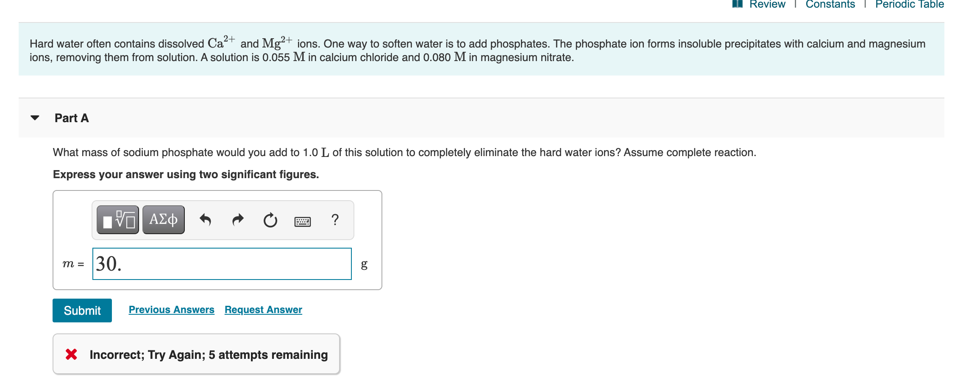Open equation editor help with the question mark
This screenshot has height=386, width=980.
pos(335,219)
